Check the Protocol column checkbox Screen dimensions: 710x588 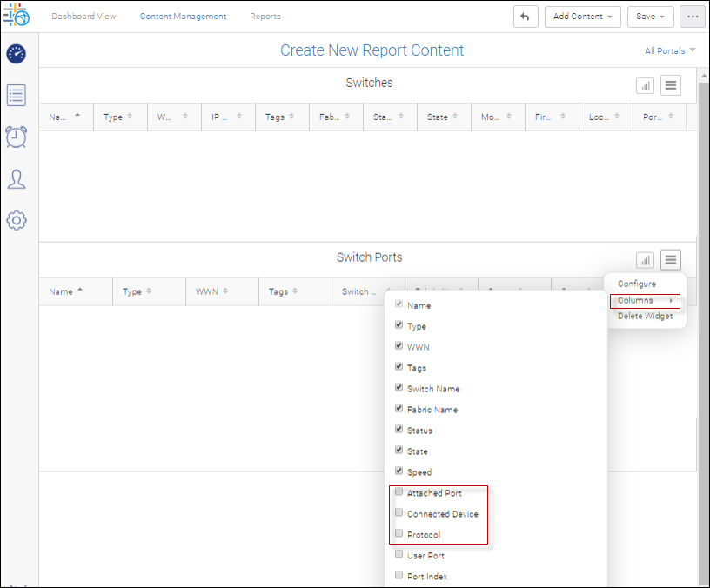(399, 534)
